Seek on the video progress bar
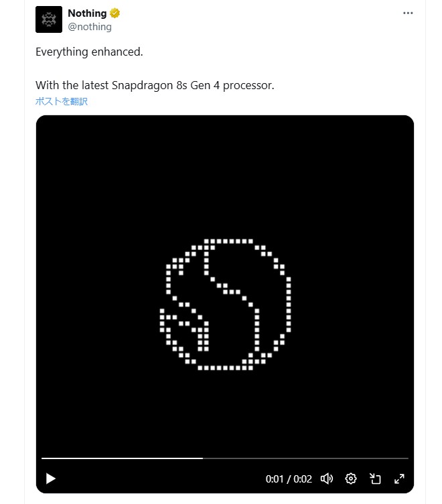The width and height of the screenshot is (442, 504). pos(225,458)
